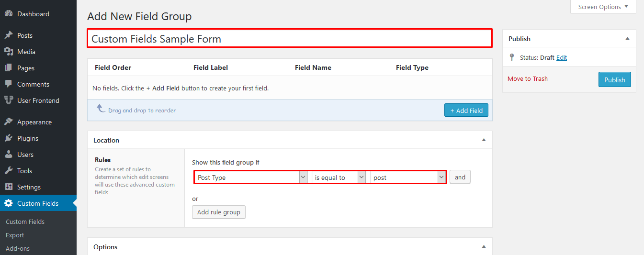Click the field group title input
The image size is (644, 255).
pos(289,39)
